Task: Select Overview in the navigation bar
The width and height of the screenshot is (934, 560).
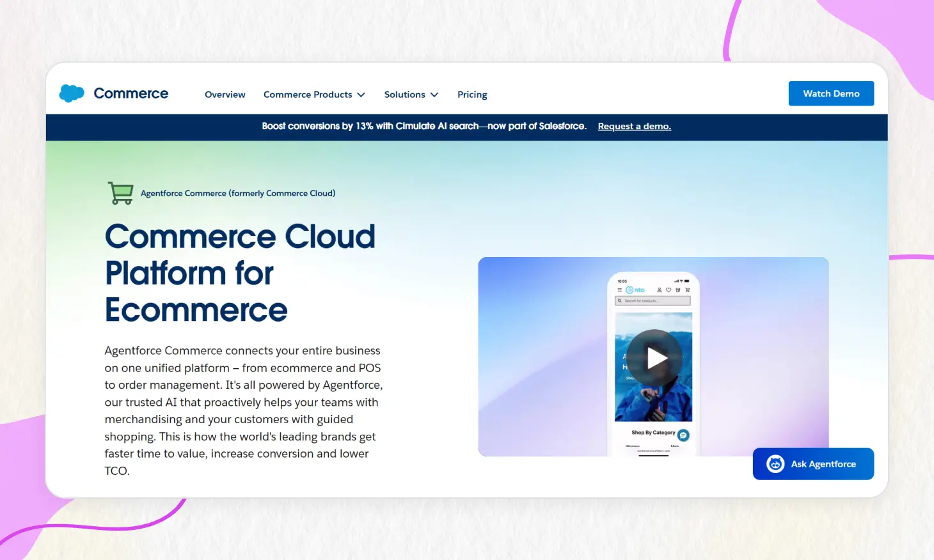Action: [x=225, y=94]
